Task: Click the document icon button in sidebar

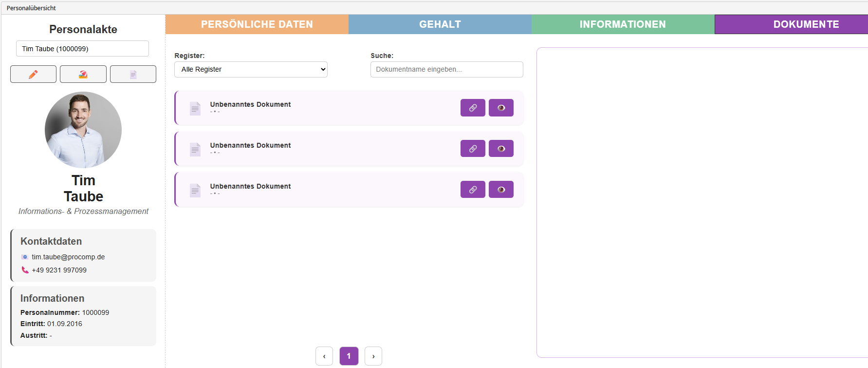Action: pos(133,74)
